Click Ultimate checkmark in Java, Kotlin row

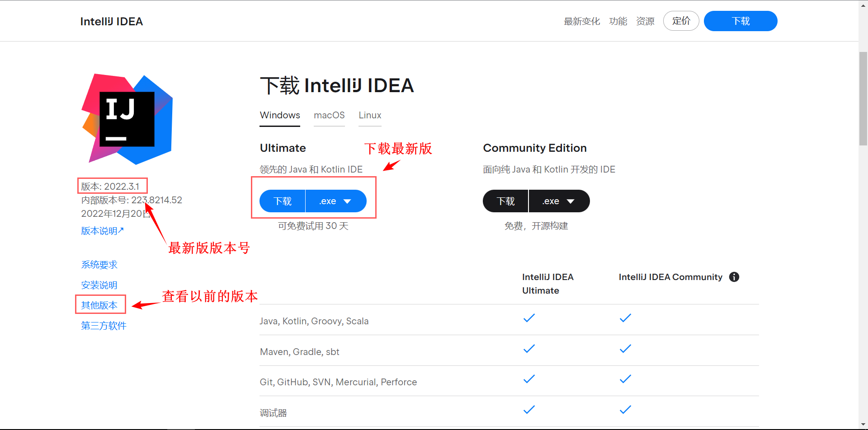529,318
